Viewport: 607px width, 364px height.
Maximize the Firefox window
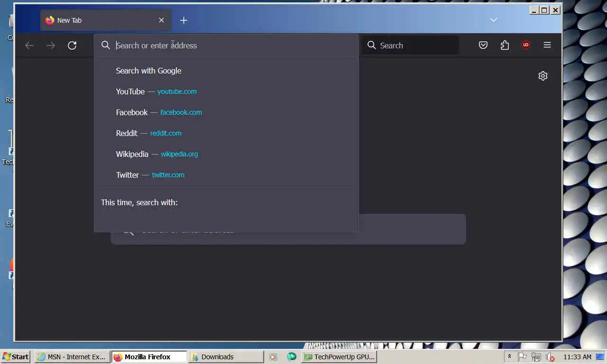pos(545,10)
